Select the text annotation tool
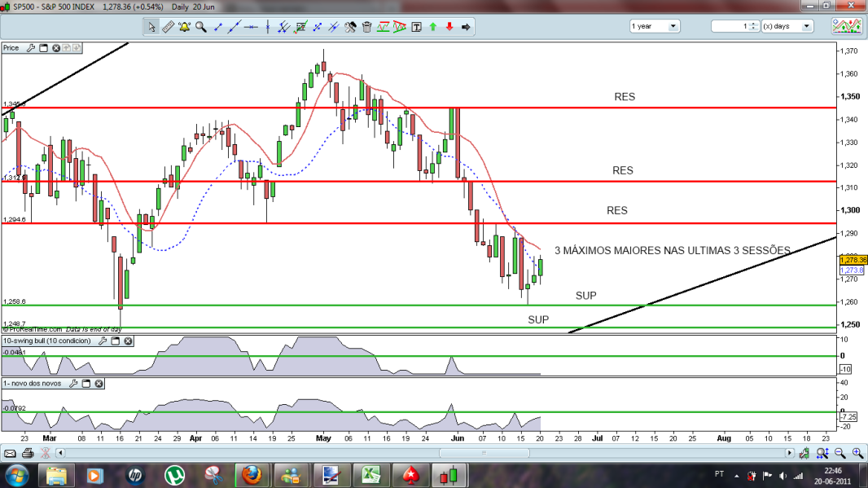Viewport: 868px width, 488px height. click(416, 27)
